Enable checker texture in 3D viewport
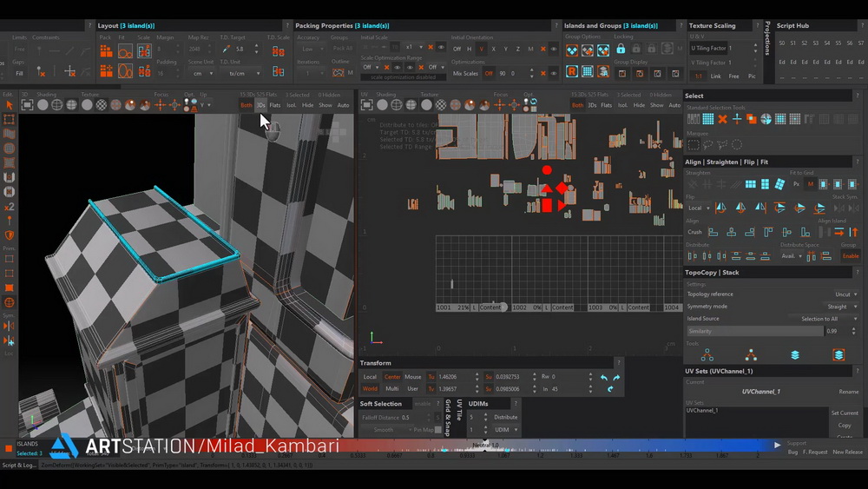The image size is (868, 489). coord(102,105)
